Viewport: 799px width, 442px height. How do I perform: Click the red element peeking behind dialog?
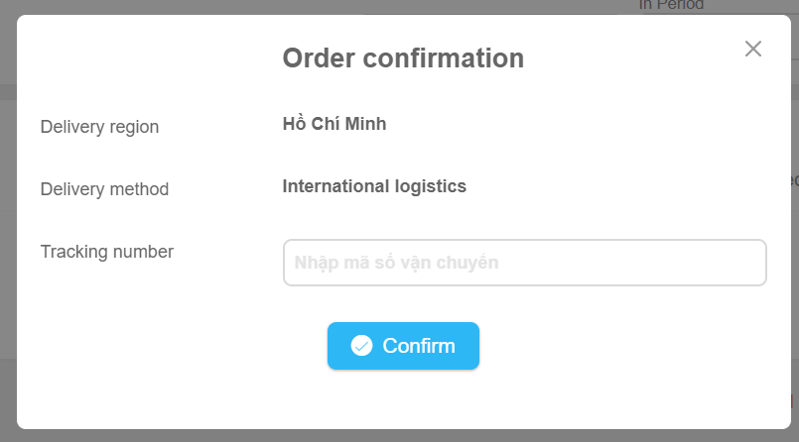793,401
